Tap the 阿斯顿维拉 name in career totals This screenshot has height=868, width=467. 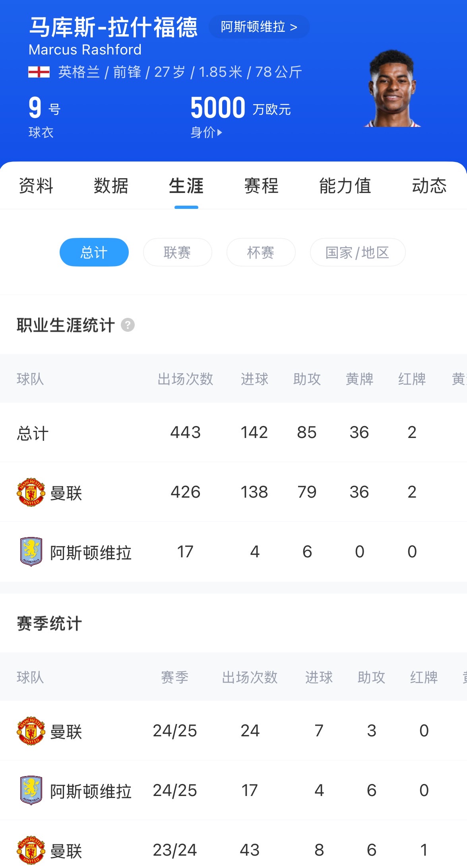point(91,553)
